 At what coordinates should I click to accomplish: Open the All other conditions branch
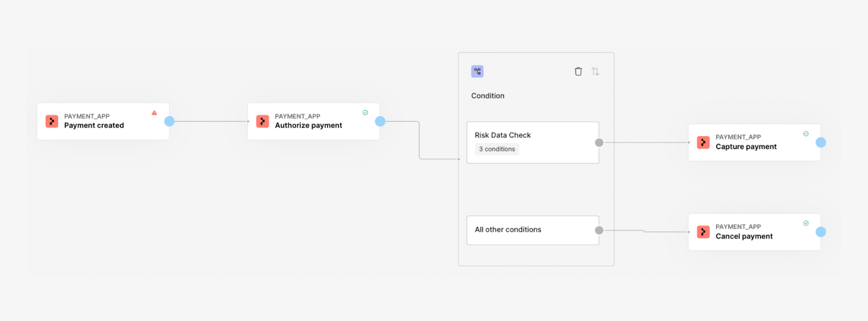532,230
